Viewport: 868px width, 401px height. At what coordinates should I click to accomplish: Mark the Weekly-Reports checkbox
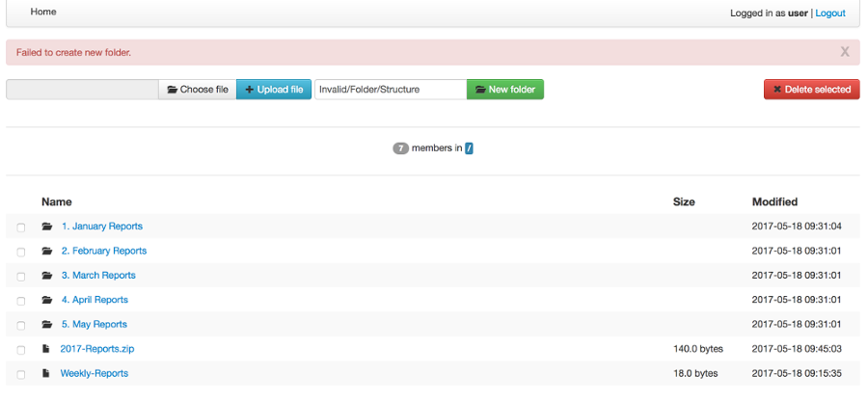[21, 374]
